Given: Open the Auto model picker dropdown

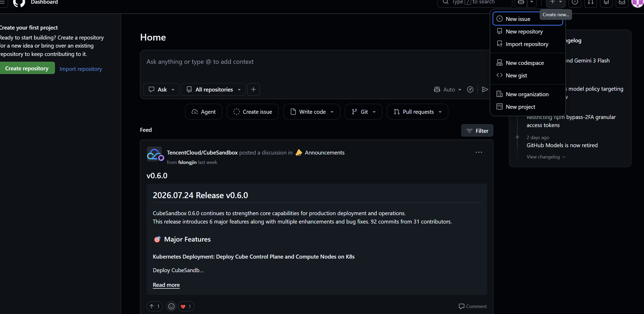Looking at the screenshot, I should pos(447,89).
